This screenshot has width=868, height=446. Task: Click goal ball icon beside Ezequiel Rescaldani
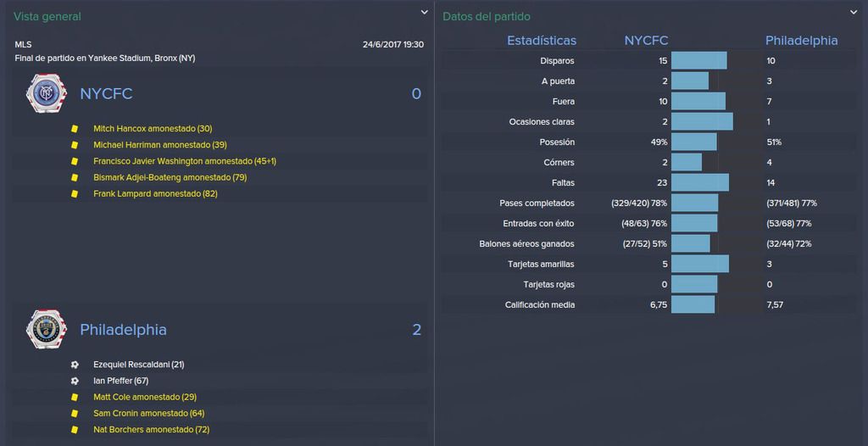point(75,365)
